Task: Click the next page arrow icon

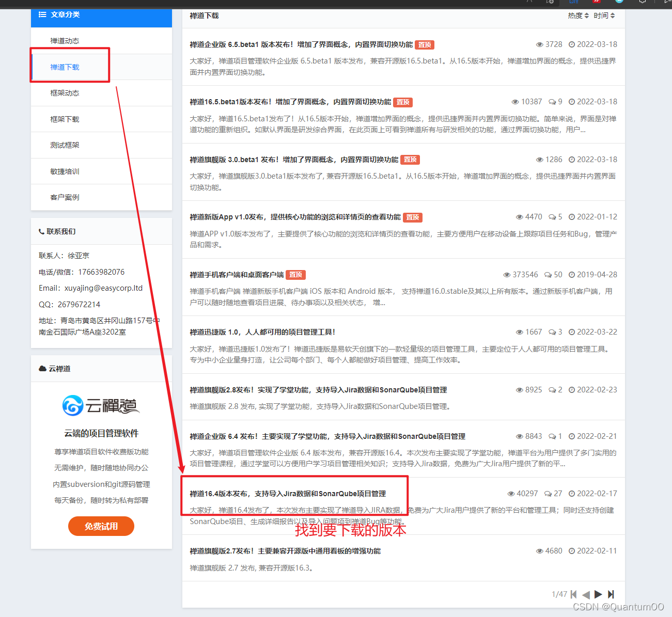Action: [x=598, y=594]
